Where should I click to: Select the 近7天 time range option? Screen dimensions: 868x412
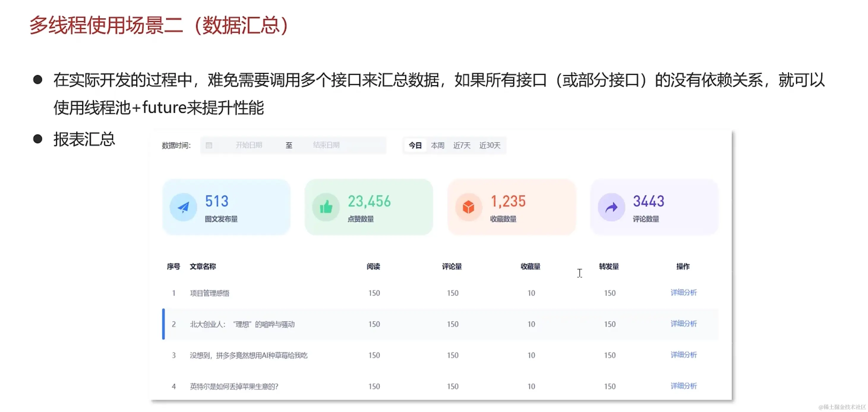coord(462,145)
